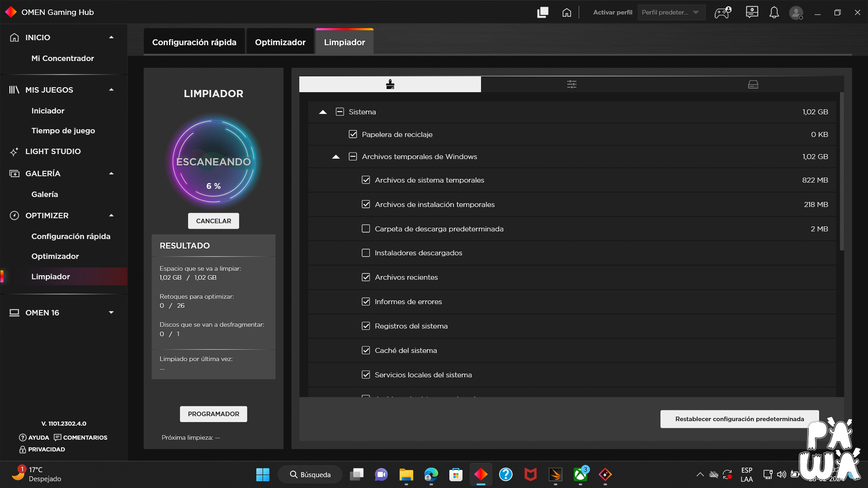
Task: Click the cleaner list vertical scrollbar
Action: pyautogui.click(x=842, y=171)
